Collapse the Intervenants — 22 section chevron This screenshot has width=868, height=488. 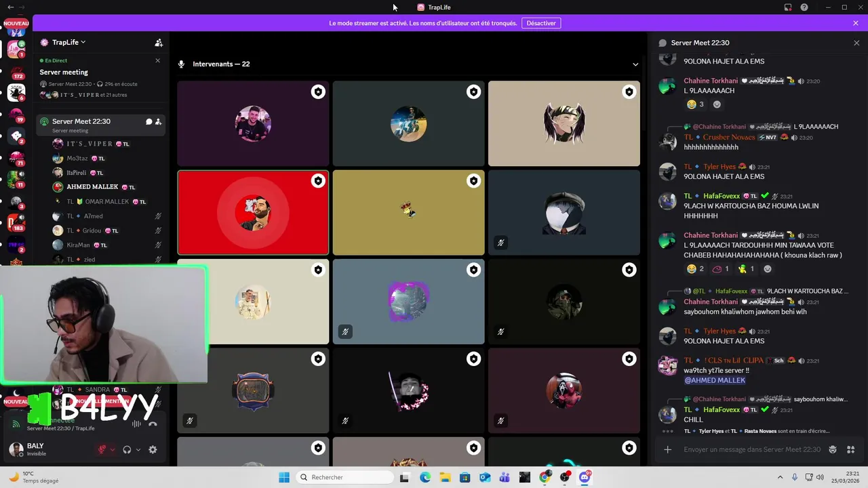pos(635,64)
